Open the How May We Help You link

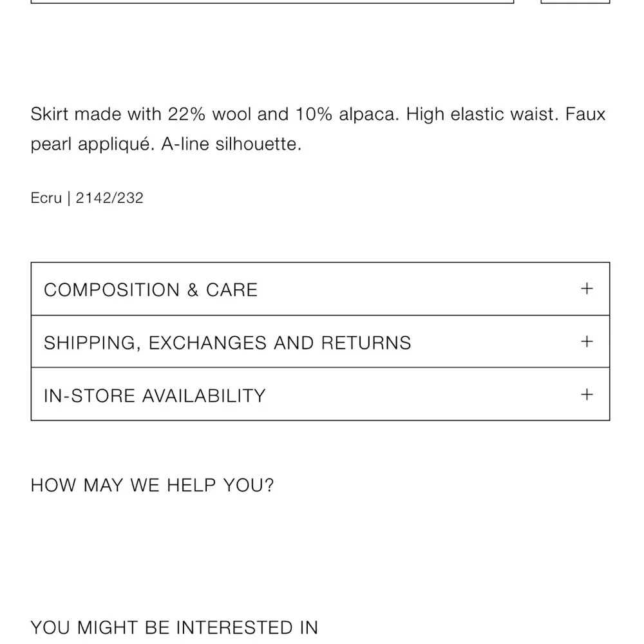point(153,485)
